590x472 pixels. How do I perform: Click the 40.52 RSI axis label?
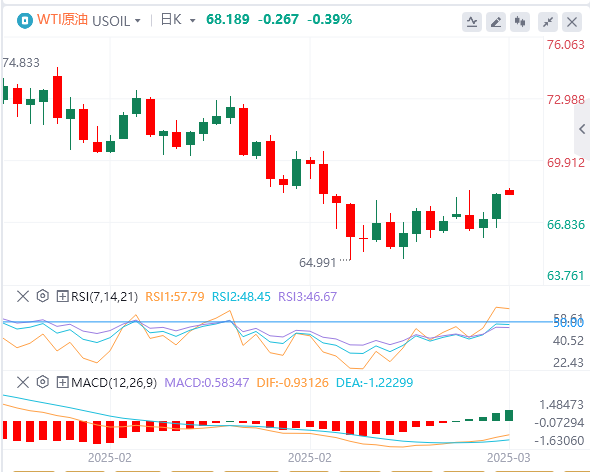click(x=568, y=341)
